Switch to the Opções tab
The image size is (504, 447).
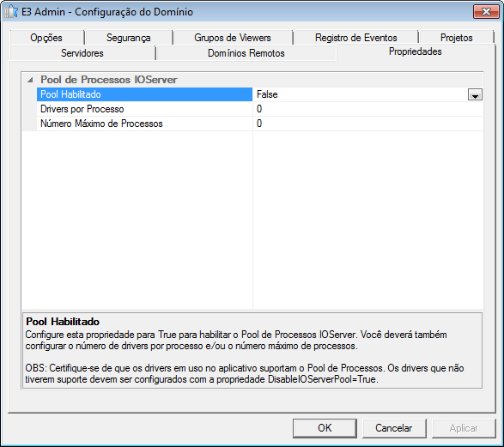[x=46, y=38]
